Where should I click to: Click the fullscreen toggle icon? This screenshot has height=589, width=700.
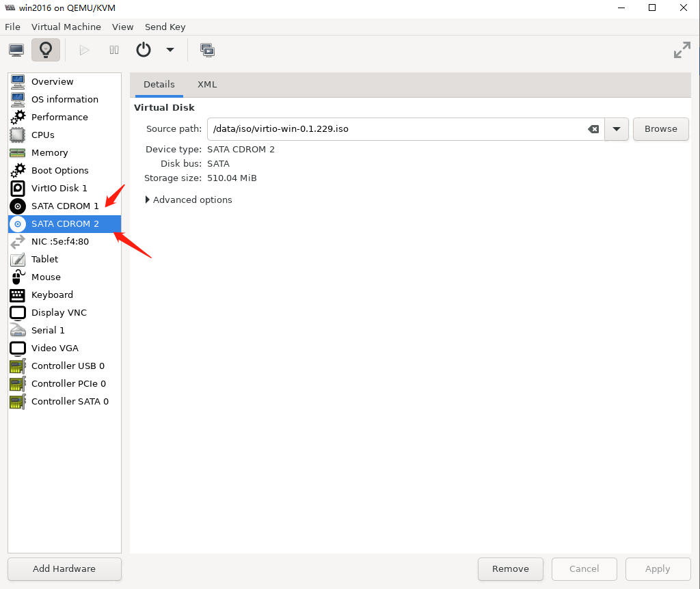pyautogui.click(x=682, y=50)
